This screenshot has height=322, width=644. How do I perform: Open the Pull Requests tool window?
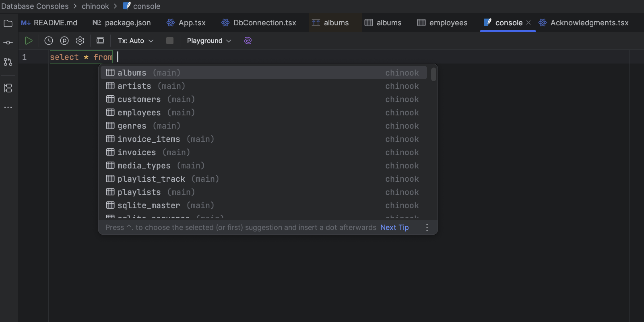coord(8,62)
